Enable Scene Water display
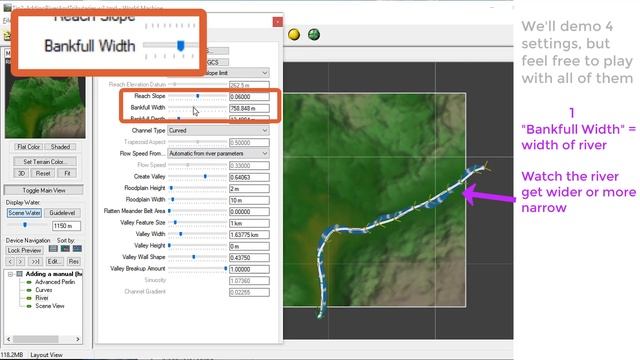 [24, 213]
